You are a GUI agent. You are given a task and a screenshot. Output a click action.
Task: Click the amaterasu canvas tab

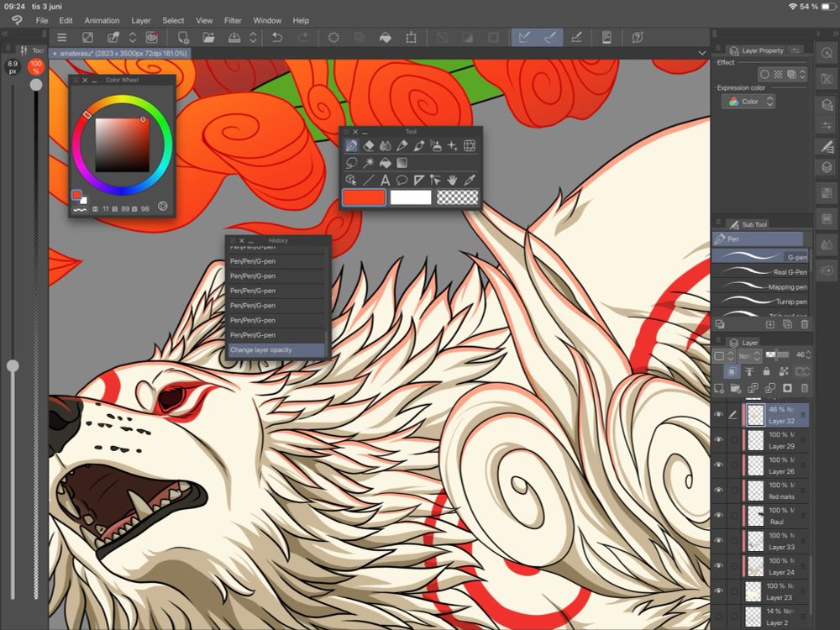(119, 54)
